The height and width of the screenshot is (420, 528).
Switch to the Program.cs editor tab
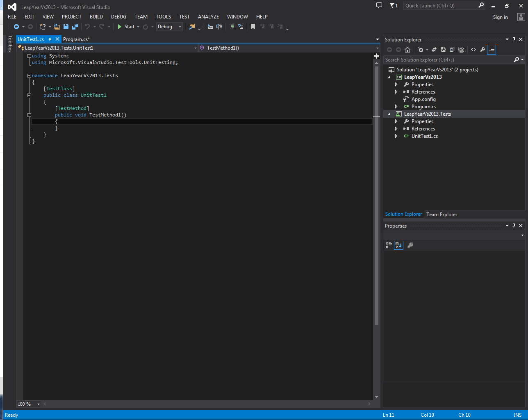(x=76, y=39)
